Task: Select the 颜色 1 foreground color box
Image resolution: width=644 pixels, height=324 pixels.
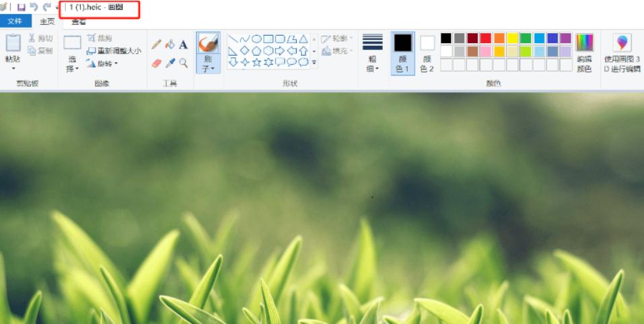Action: click(402, 53)
